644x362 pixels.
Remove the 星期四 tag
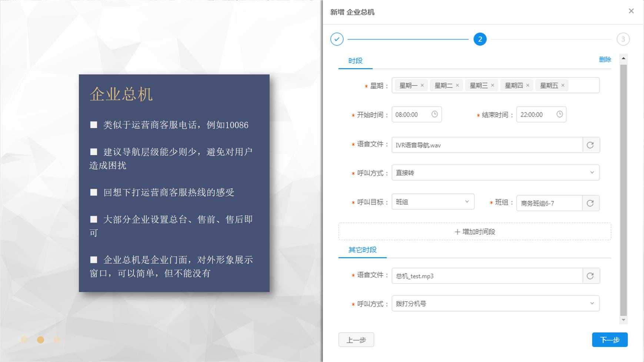click(528, 85)
